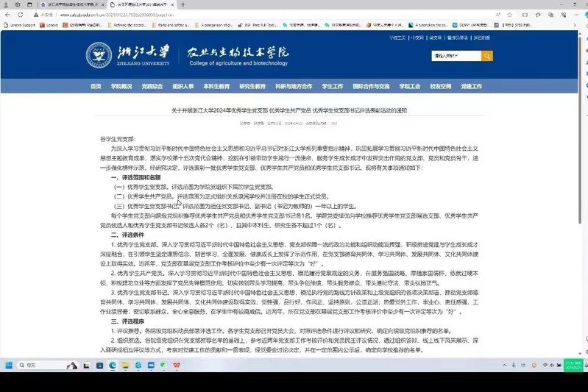Image resolution: width=588 pixels, height=392 pixels.
Task: Reload the page with refresh icon
Action: tap(21, 15)
